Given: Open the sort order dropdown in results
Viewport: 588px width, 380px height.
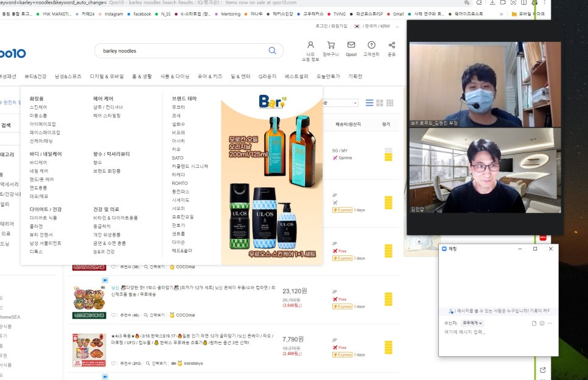Looking at the screenshot, I should (340, 103).
